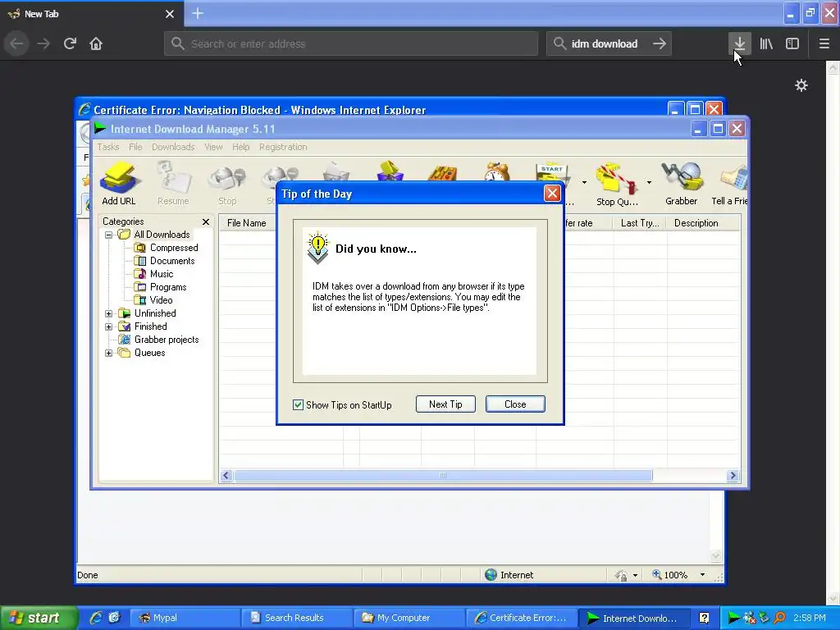
Task: Open the IE security status dropdown arrow
Action: click(636, 575)
